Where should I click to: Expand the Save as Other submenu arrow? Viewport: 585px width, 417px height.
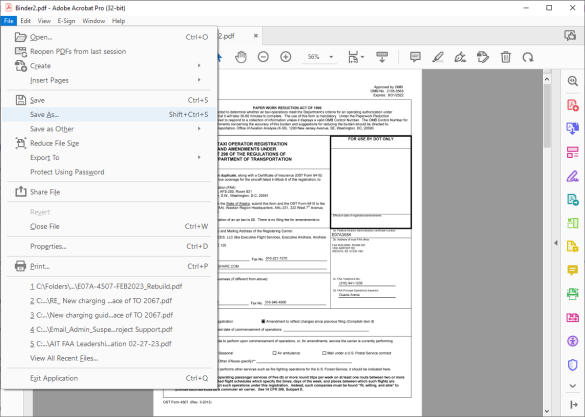point(199,129)
